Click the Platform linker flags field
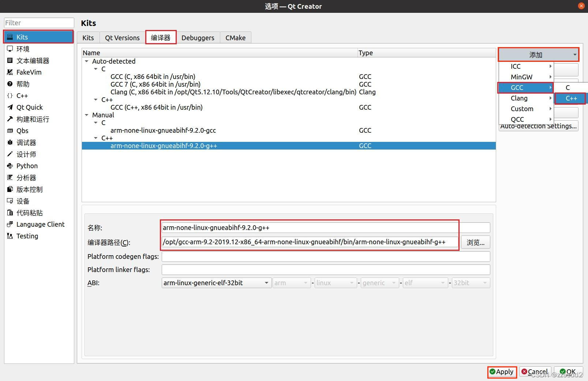This screenshot has width=588, height=381. 326,269
